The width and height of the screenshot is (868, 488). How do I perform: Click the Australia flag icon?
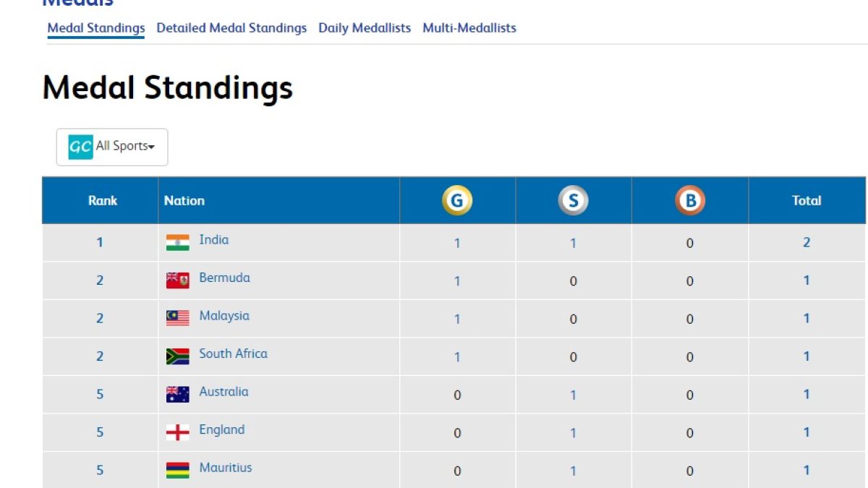(x=177, y=394)
